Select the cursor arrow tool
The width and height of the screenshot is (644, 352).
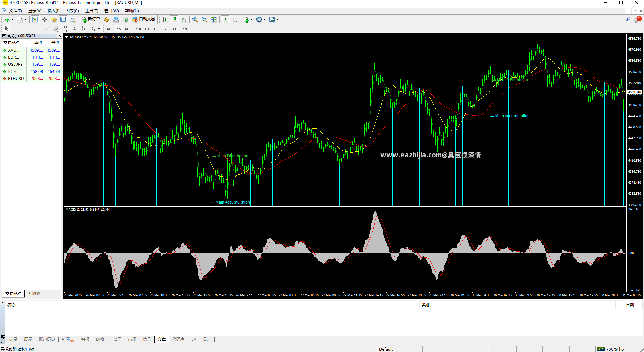pyautogui.click(x=7, y=29)
